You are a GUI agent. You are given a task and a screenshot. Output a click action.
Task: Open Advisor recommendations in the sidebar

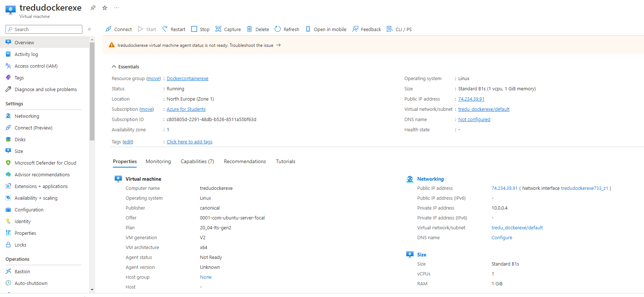[44, 174]
